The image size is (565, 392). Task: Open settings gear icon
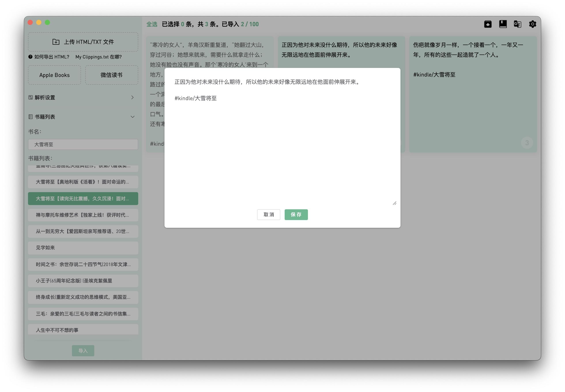[533, 24]
